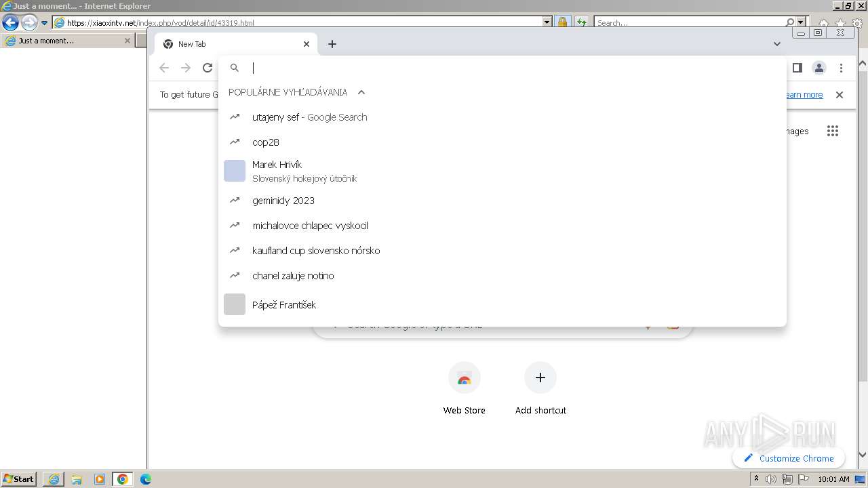Click Internet Explorer forward button
This screenshot has height=488, width=868.
click(29, 22)
